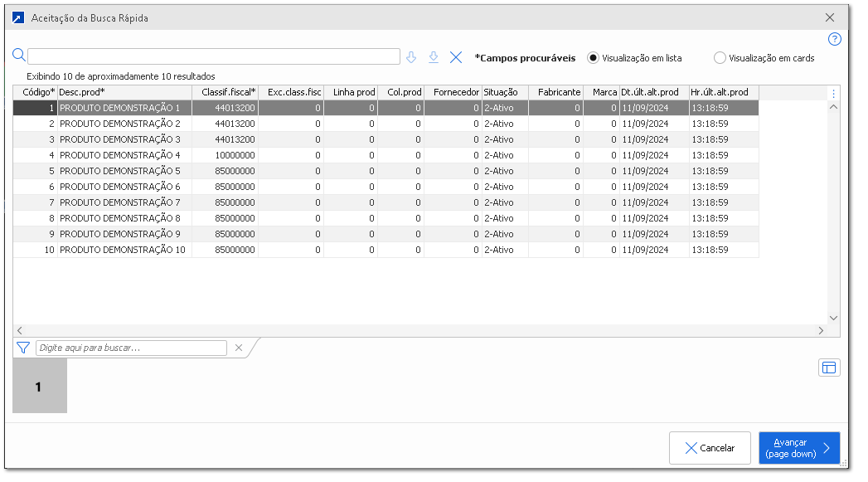
Task: Click the app shortcut arrow icon in the title bar
Action: point(18,18)
